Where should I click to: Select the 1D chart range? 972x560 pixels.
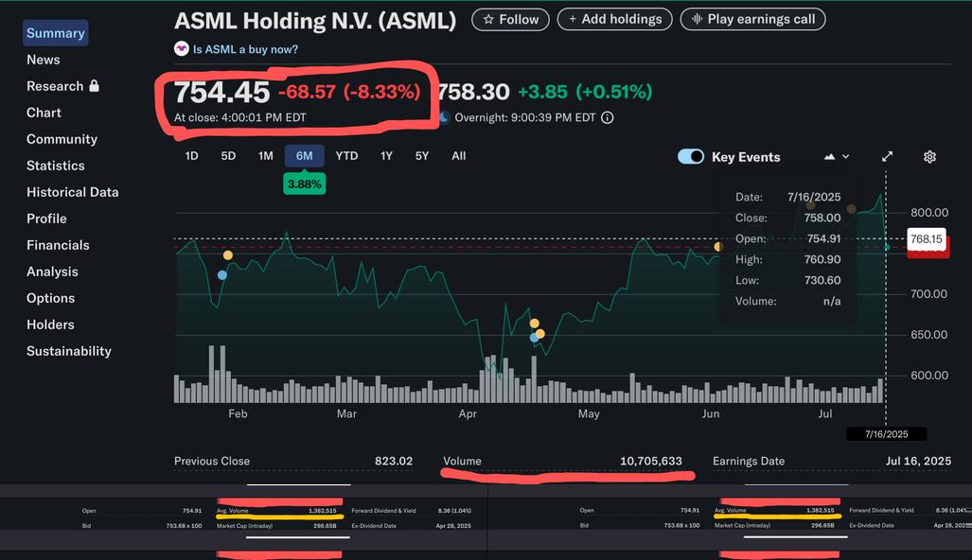[191, 156]
